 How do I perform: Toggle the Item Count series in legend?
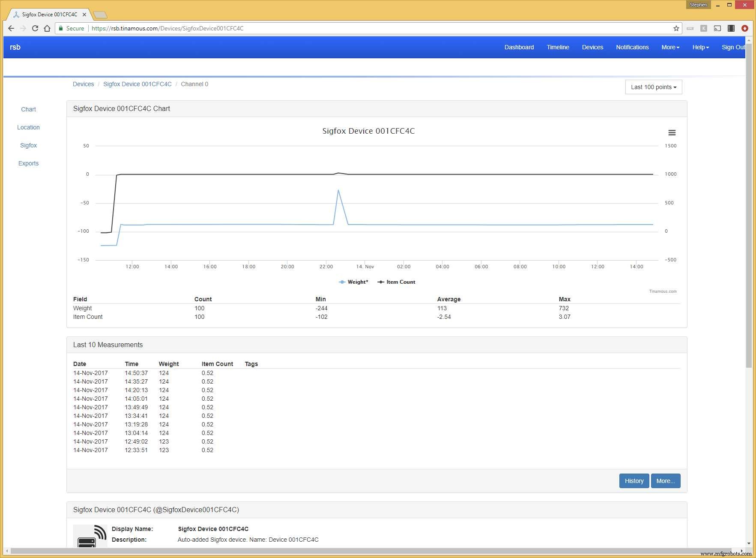(x=397, y=282)
